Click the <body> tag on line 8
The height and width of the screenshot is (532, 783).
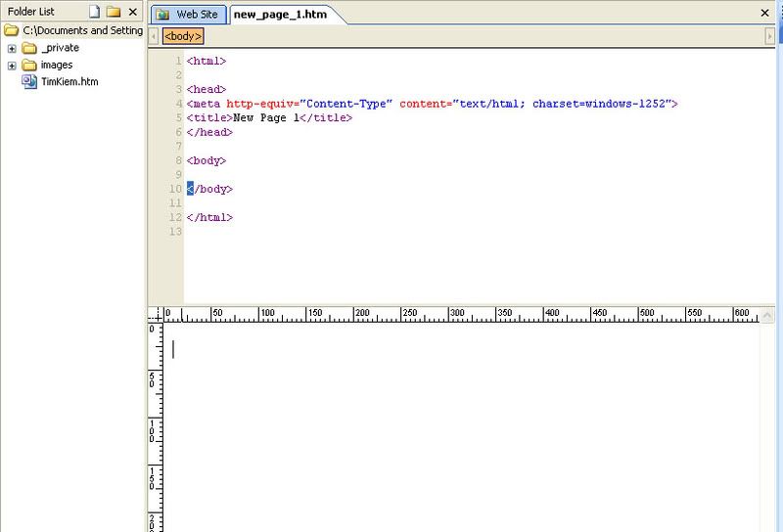click(x=207, y=160)
